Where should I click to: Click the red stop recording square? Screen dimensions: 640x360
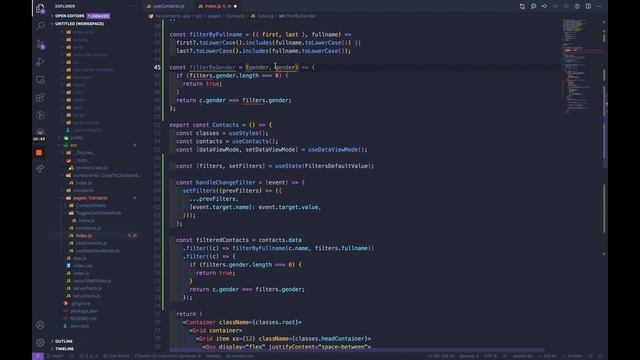pos(39,153)
